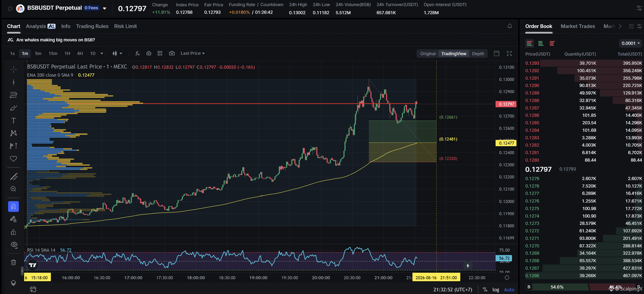
Task: Select the 1H timeframe
Action: coord(67,54)
